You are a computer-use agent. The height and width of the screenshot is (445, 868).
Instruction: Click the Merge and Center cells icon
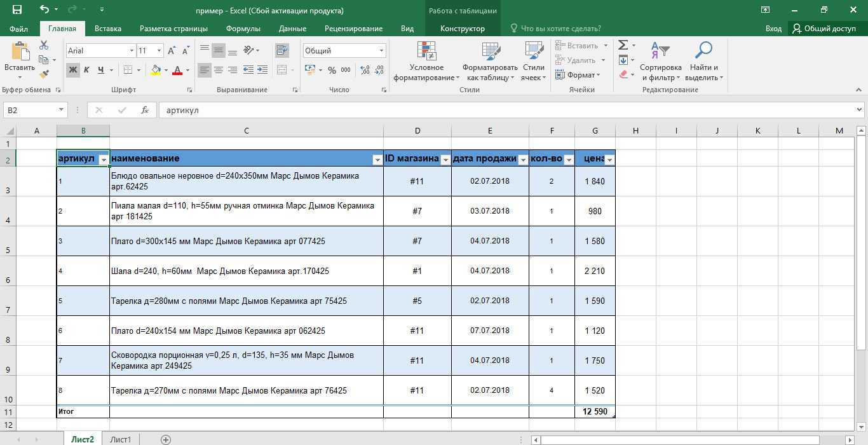coord(282,70)
